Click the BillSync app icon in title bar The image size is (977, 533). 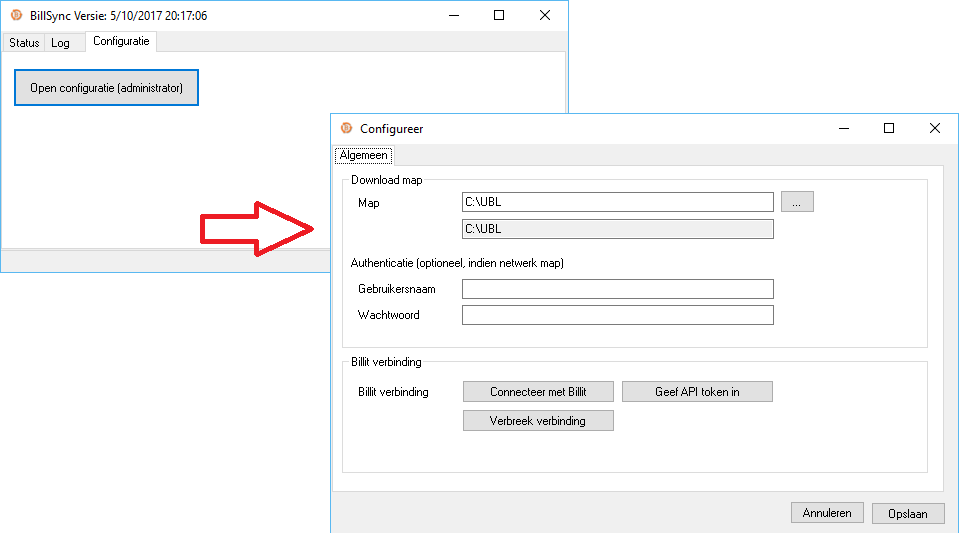[17, 15]
